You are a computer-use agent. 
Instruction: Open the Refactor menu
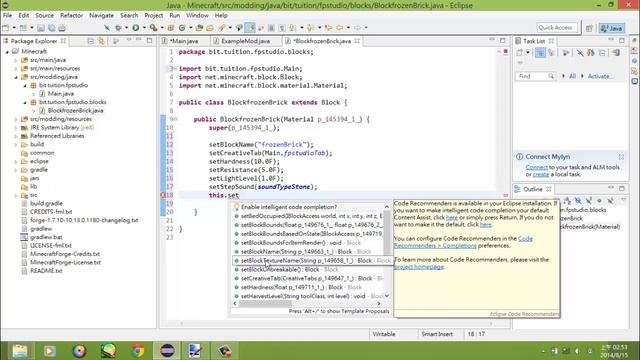(x=71, y=15)
